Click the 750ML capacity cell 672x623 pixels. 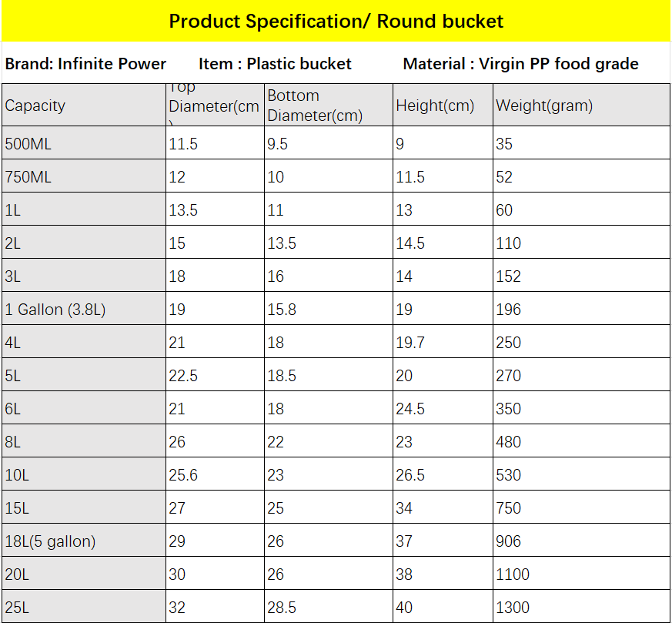click(x=84, y=176)
